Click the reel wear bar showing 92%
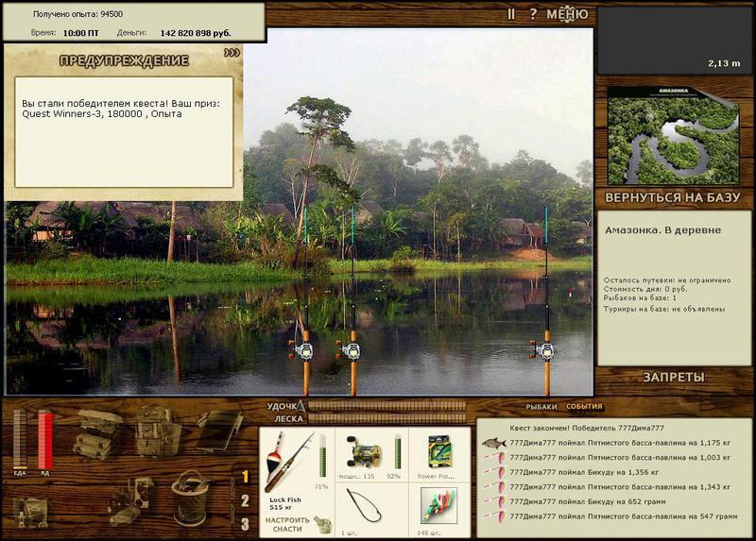 coord(398,452)
